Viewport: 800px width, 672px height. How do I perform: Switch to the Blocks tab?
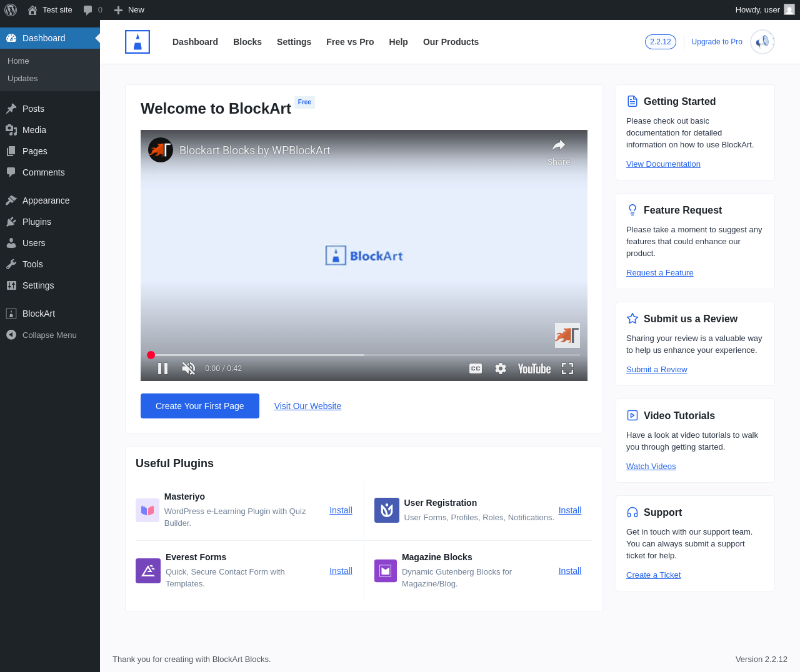[x=247, y=42]
